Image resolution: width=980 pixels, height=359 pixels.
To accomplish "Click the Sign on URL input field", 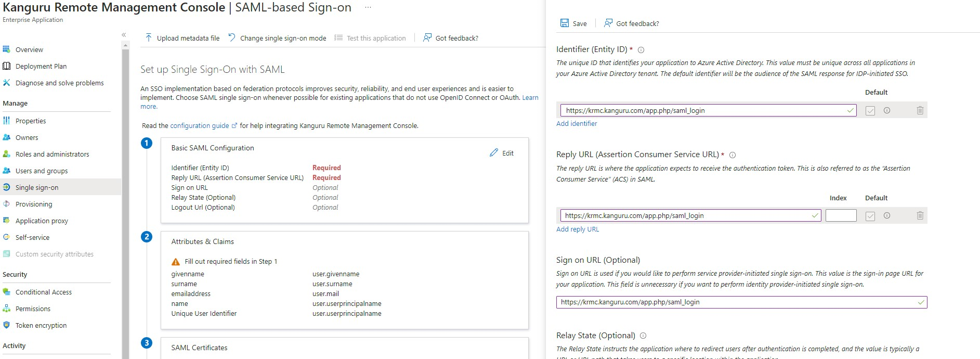I will pyautogui.click(x=738, y=302).
